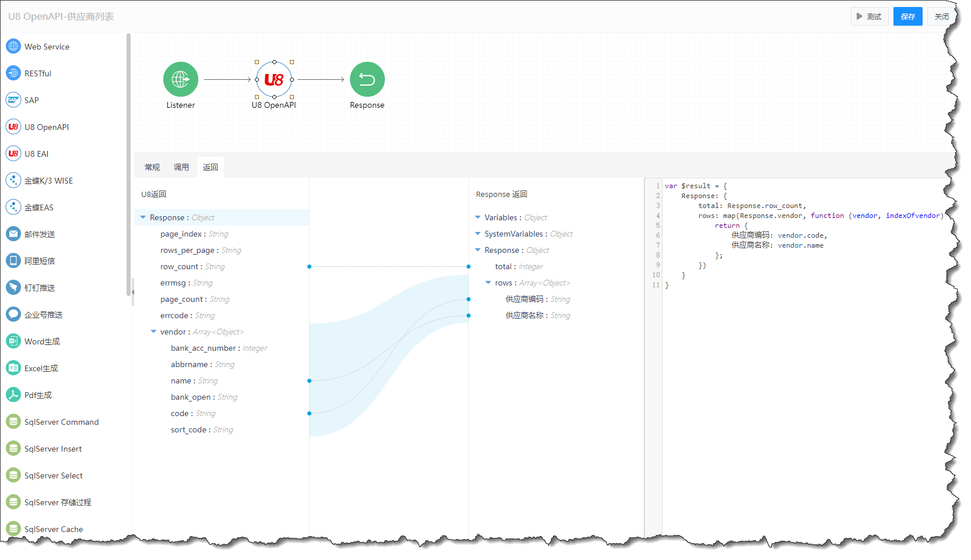This screenshot has height=560, width=971.
Task: Choose the 阿里短信 SMS icon
Action: click(x=13, y=260)
